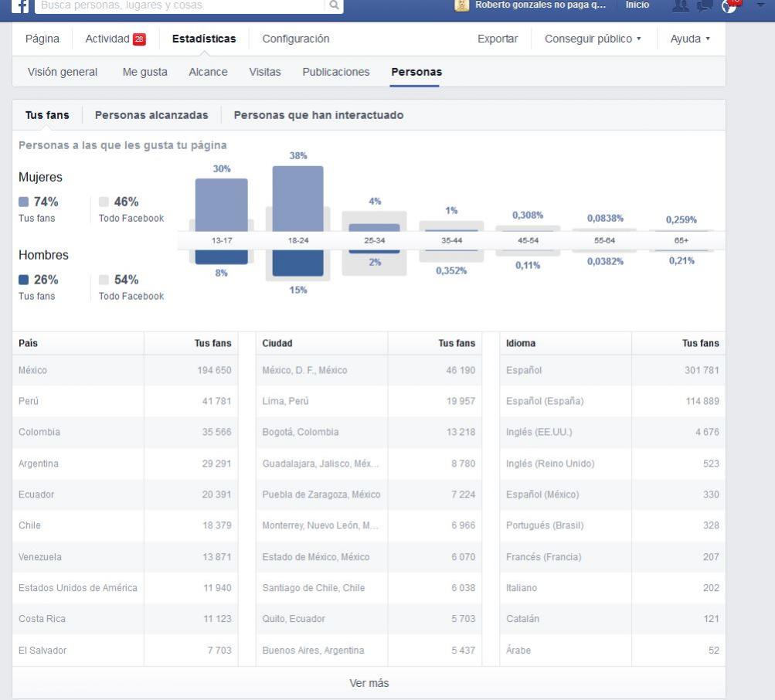Select the 'México, D. F., México' city row
Image resolution: width=775 pixels, height=700 pixels.
pyautogui.click(x=369, y=370)
